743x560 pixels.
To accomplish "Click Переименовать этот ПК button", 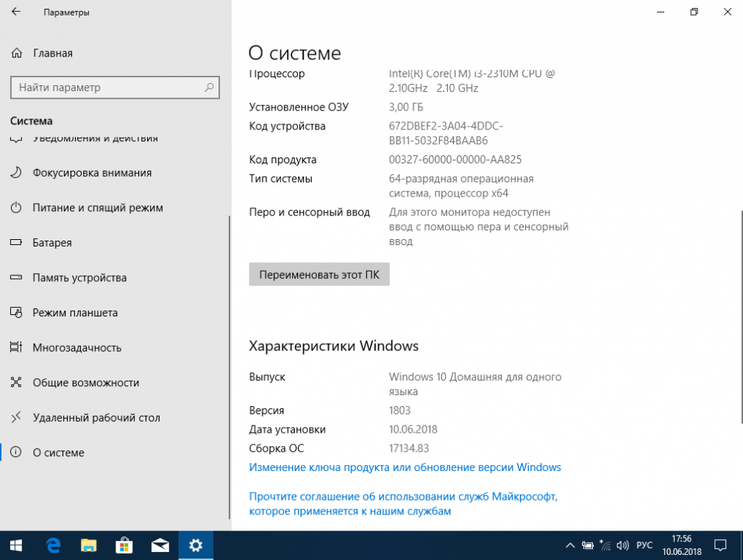I will click(x=319, y=274).
